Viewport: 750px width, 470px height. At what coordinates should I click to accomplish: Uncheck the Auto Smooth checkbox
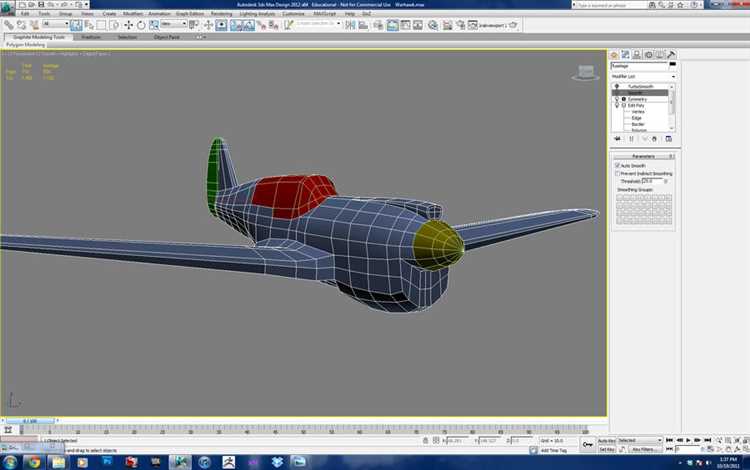(617, 165)
